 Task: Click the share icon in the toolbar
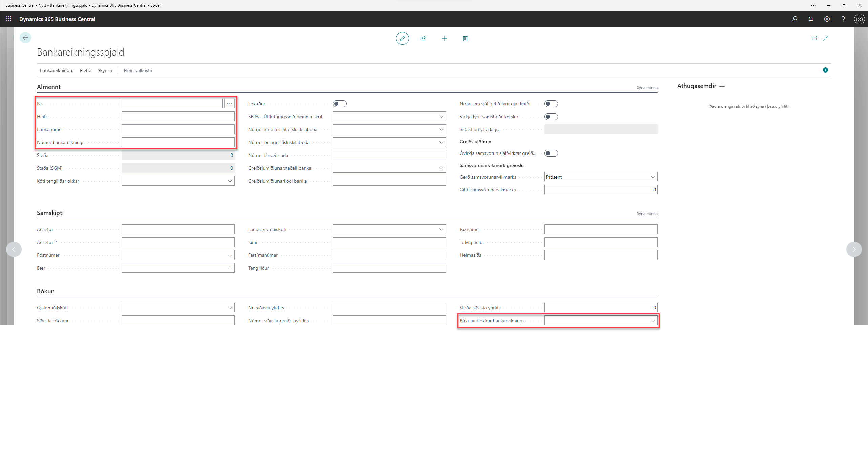423,38
